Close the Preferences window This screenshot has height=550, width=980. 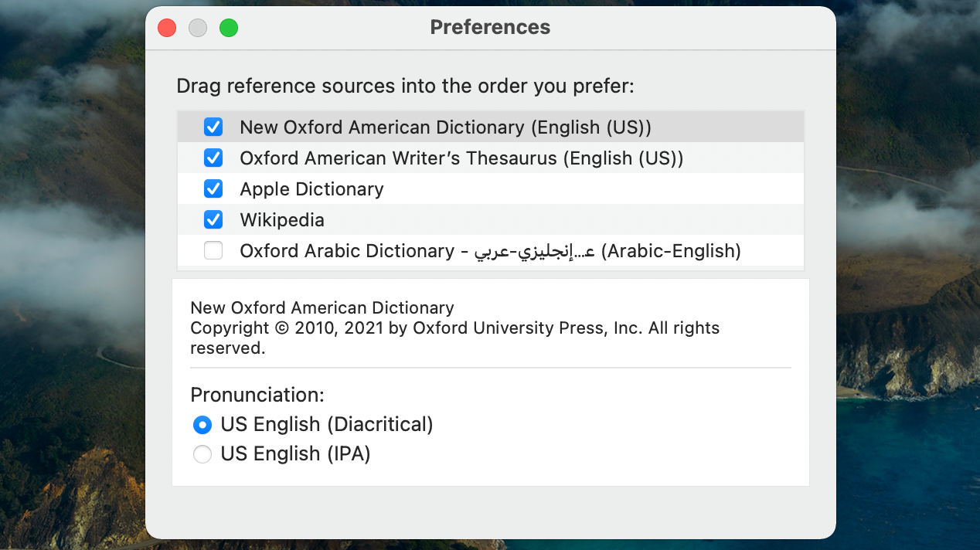point(167,29)
